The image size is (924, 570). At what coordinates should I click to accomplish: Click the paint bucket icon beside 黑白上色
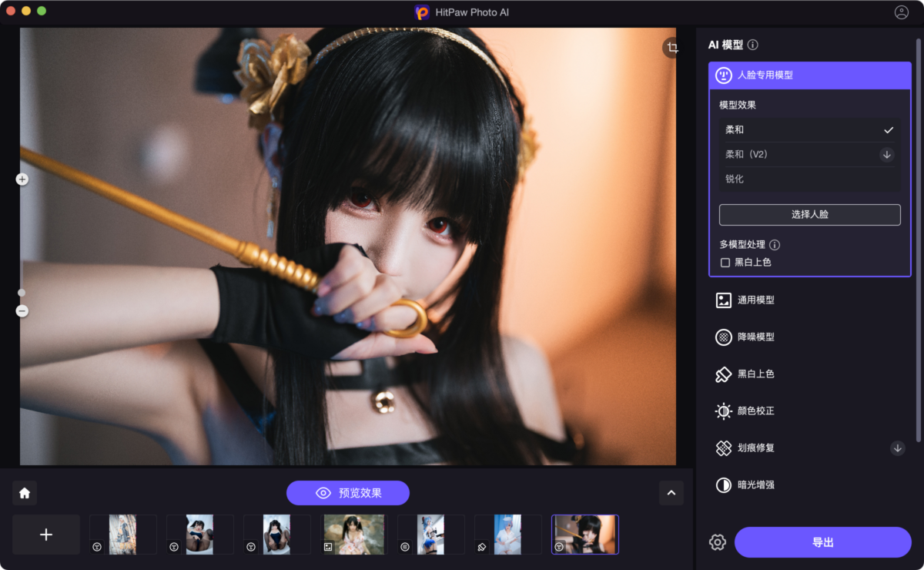[x=724, y=374]
